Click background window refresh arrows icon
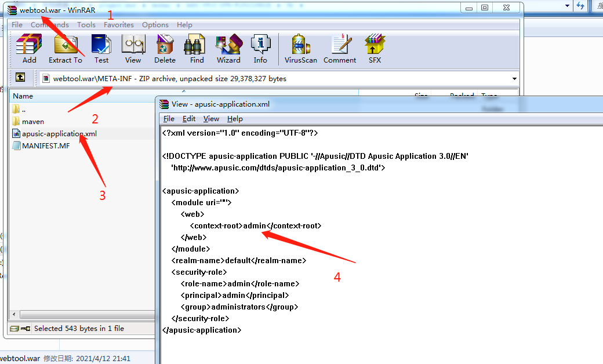Viewport: 603px width, 364px height. coord(580,6)
